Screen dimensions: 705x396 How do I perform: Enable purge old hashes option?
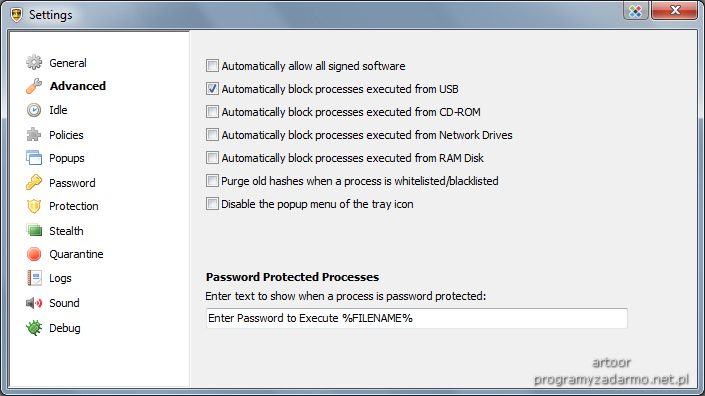pos(212,181)
